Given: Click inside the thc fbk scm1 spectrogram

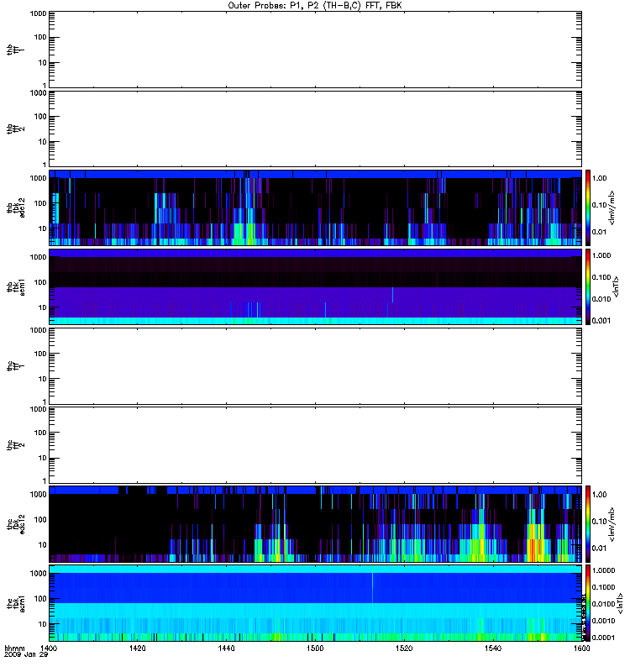Looking at the screenshot, I should coord(315,603).
